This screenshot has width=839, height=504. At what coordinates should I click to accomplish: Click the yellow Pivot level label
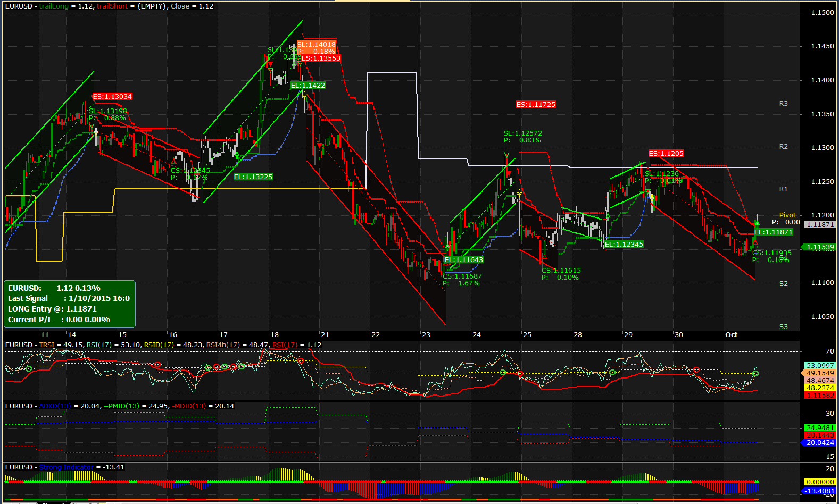787,215
